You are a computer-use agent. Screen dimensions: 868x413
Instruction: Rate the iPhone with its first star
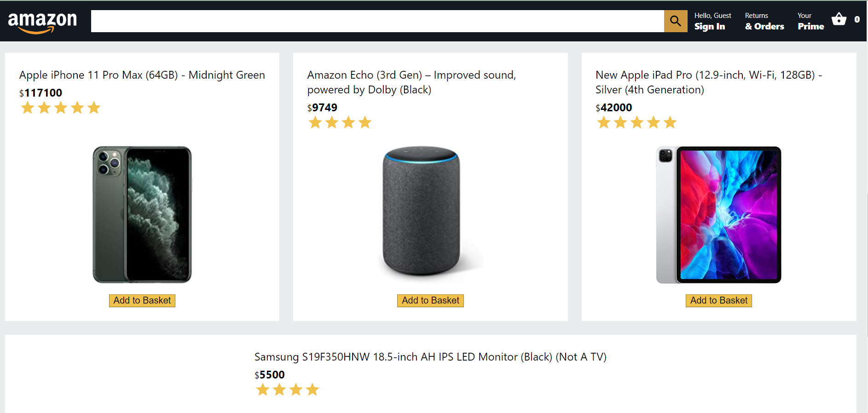28,107
